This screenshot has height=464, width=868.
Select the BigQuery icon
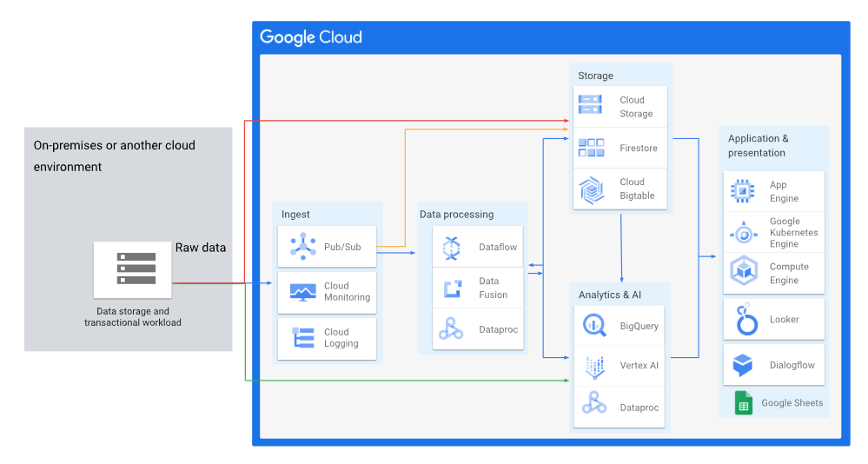click(595, 327)
